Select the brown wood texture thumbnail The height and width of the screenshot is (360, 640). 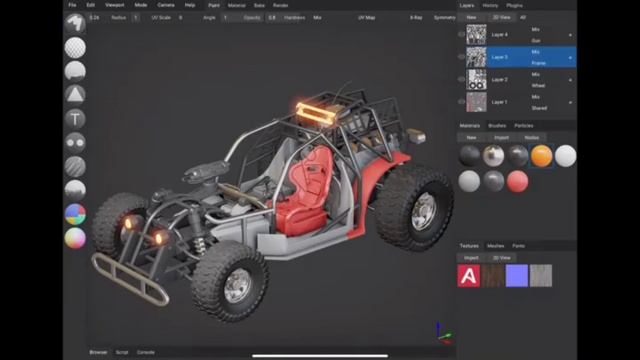(493, 276)
